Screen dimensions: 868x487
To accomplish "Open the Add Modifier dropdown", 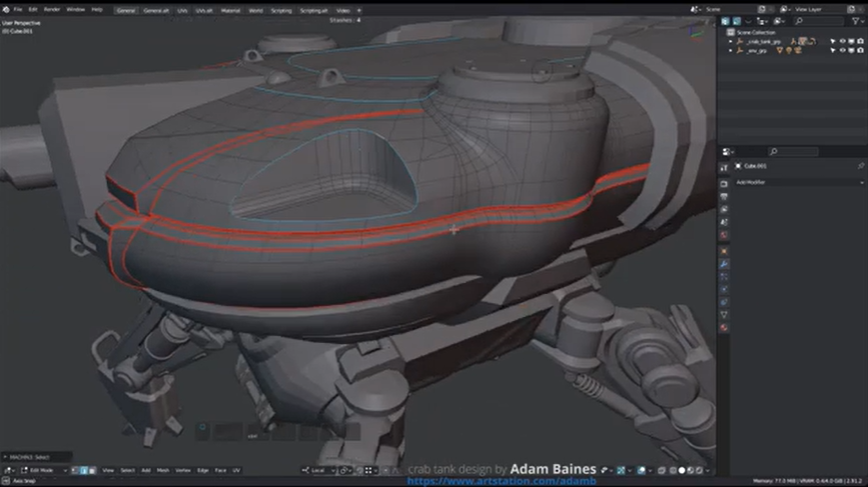I will click(x=800, y=182).
